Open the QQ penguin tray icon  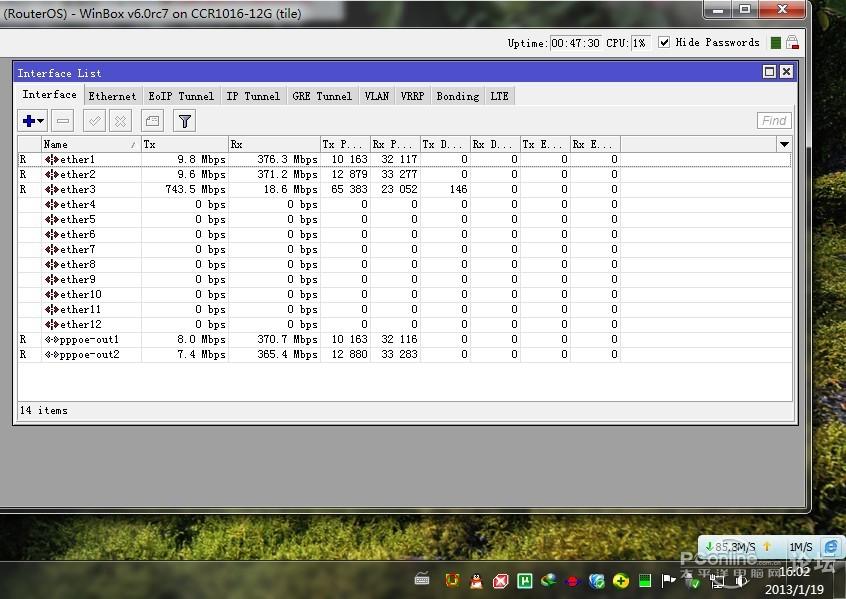(x=476, y=581)
